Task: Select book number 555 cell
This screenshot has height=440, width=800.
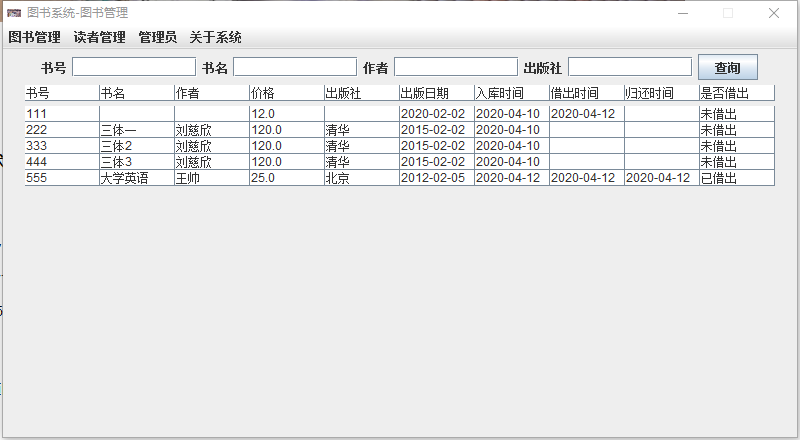Action: click(x=62, y=178)
